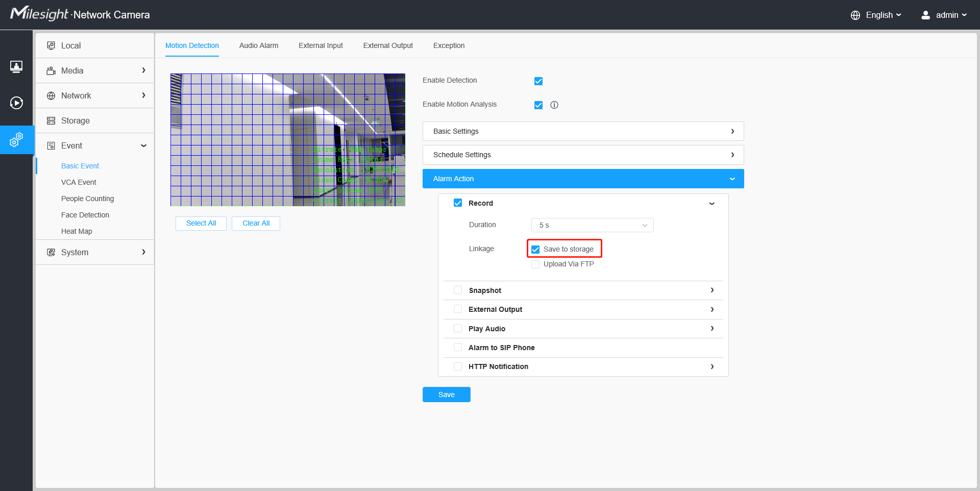Click the Event menu icon
Screen dimensions: 980x491
coord(51,145)
